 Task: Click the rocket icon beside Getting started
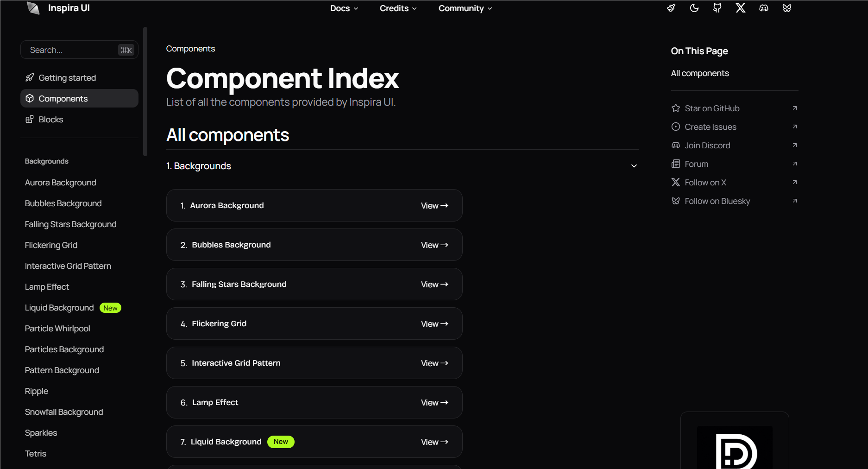[x=30, y=77]
